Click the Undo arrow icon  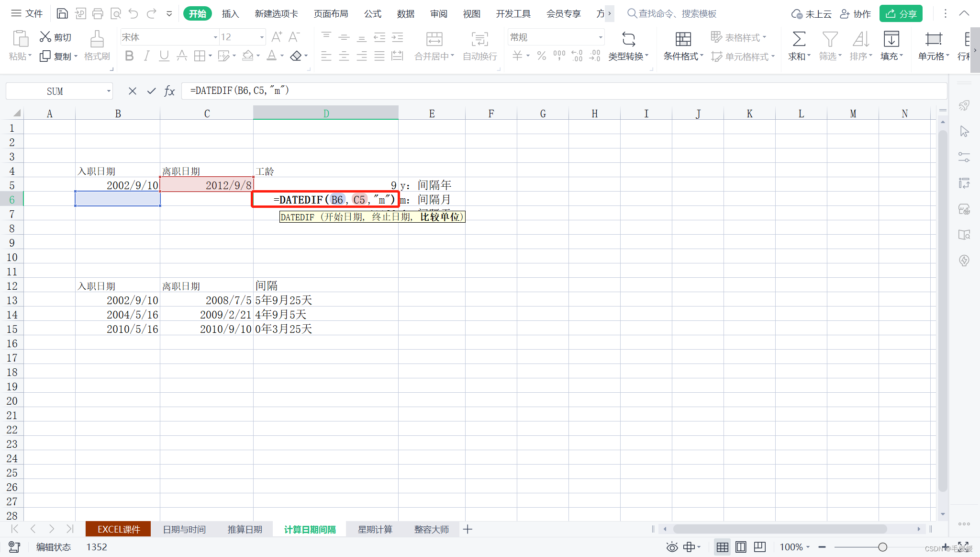pyautogui.click(x=134, y=13)
